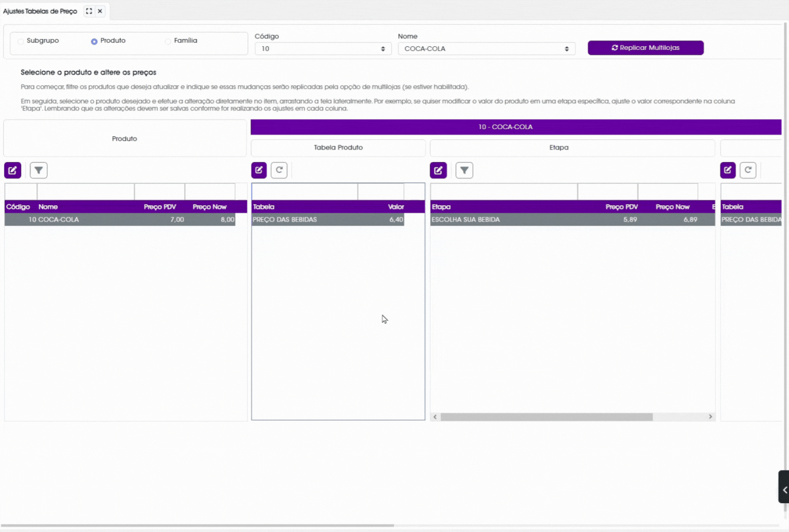789x532 pixels.
Task: Select PREÇO DAS BEBIDA row in rightmost panel
Action: tap(751, 220)
